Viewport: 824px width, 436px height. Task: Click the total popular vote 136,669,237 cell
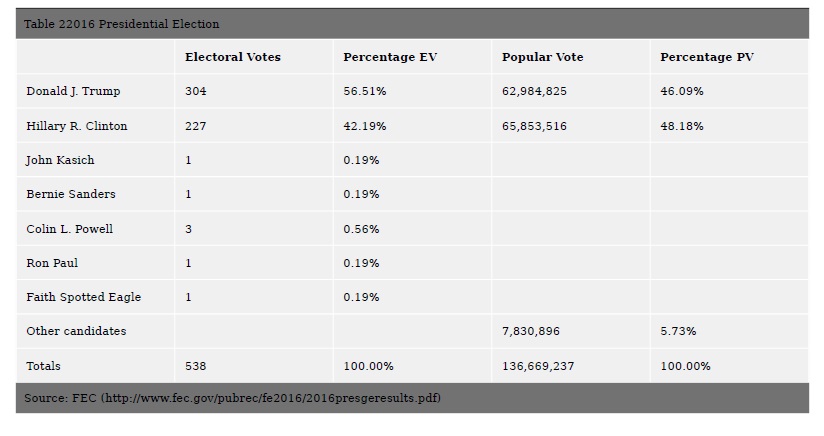coord(538,366)
